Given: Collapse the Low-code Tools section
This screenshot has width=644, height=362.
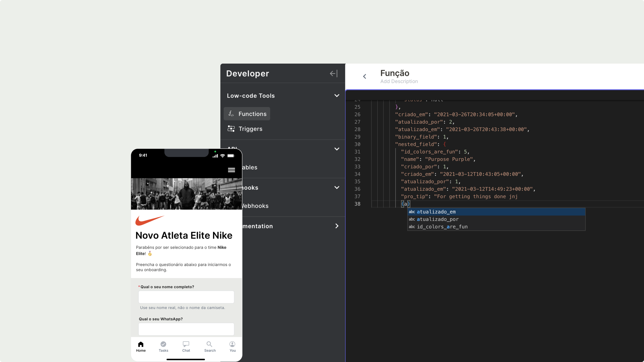Looking at the screenshot, I should (x=337, y=96).
